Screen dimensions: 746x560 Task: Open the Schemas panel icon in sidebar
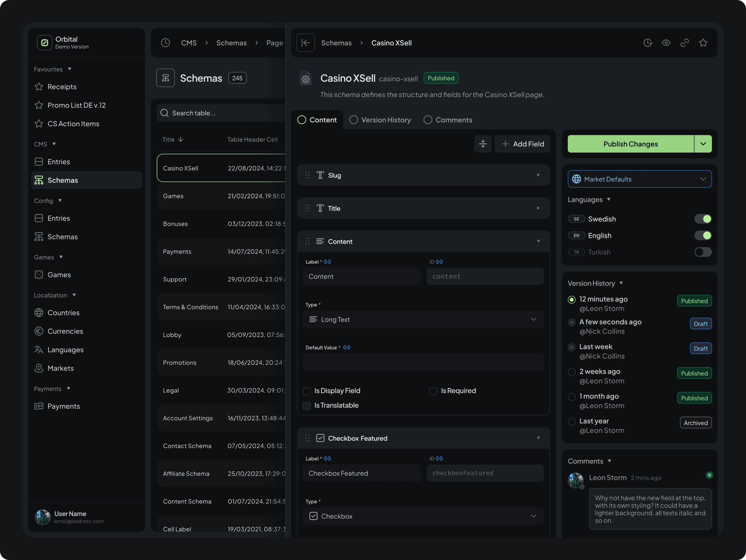(39, 180)
